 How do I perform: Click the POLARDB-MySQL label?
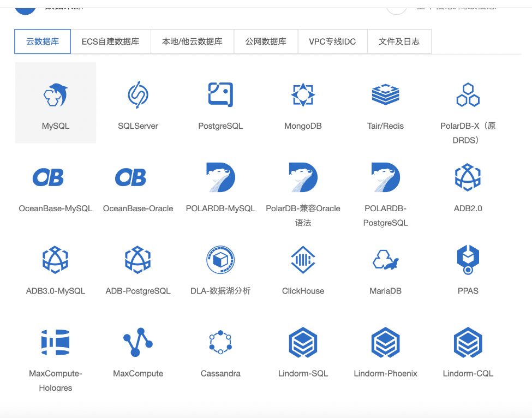(x=220, y=208)
